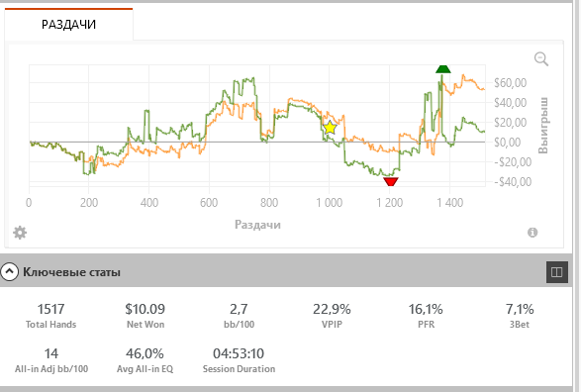581x392 pixels.
Task: Click the zoom-out magnifier icon on graph
Action: pos(541,59)
